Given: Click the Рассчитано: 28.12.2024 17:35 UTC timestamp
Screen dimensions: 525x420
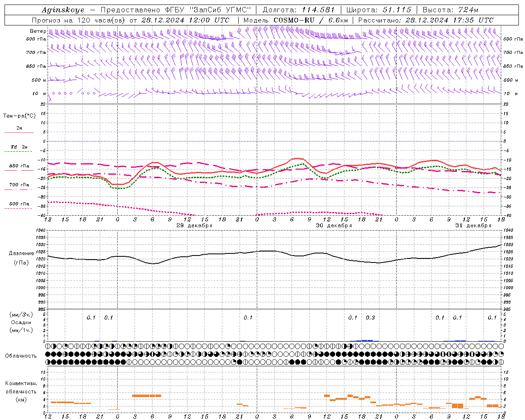Looking at the screenshot, I should tap(426, 20).
